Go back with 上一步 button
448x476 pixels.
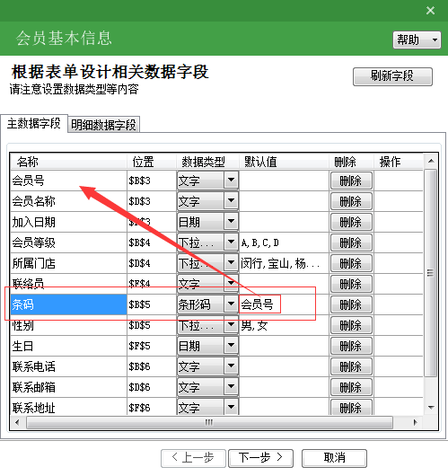(193, 458)
